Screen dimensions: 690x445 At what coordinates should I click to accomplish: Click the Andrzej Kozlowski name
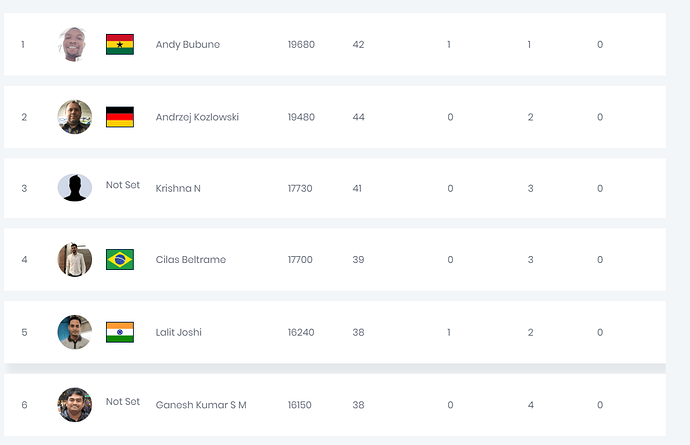click(197, 117)
